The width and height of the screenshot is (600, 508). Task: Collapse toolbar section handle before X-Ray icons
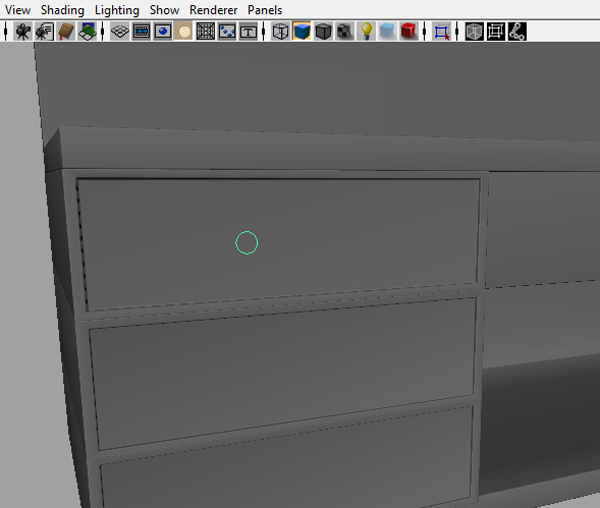point(457,31)
